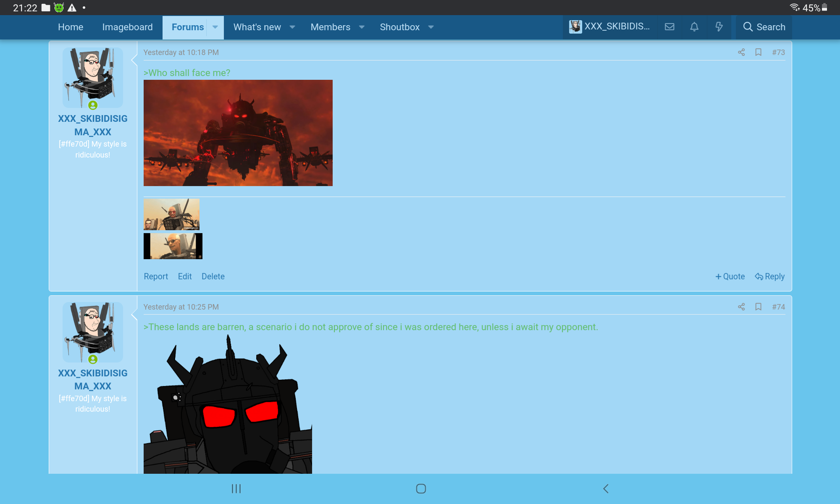Screen dimensions: 840x504
Task: Tap the green devil face notification icon
Action: [x=59, y=8]
